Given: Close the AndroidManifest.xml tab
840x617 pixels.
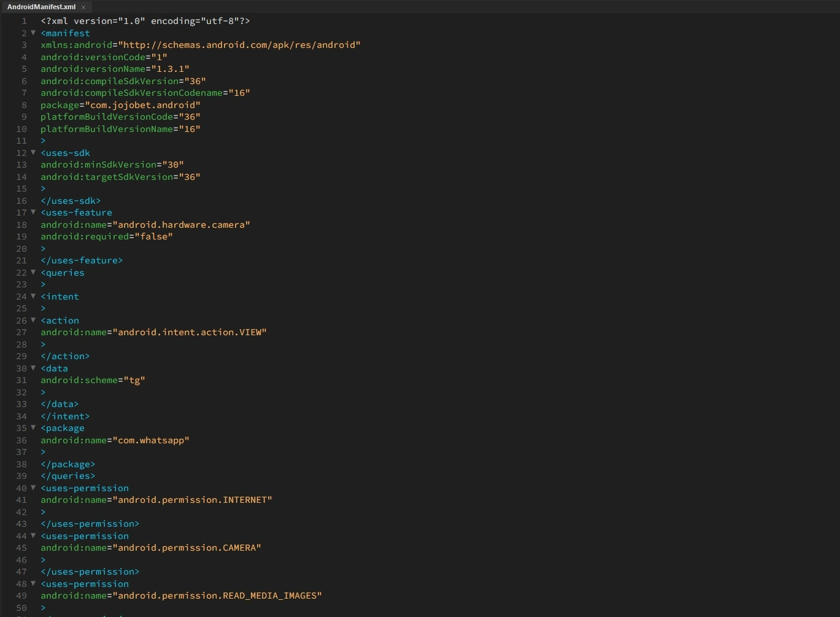Looking at the screenshot, I should click(x=83, y=7).
